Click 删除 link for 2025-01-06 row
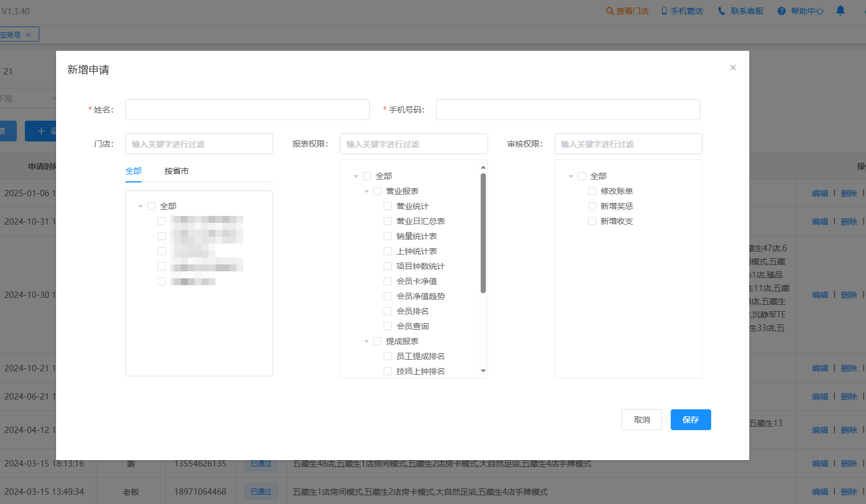This screenshot has height=504, width=866. click(x=849, y=193)
